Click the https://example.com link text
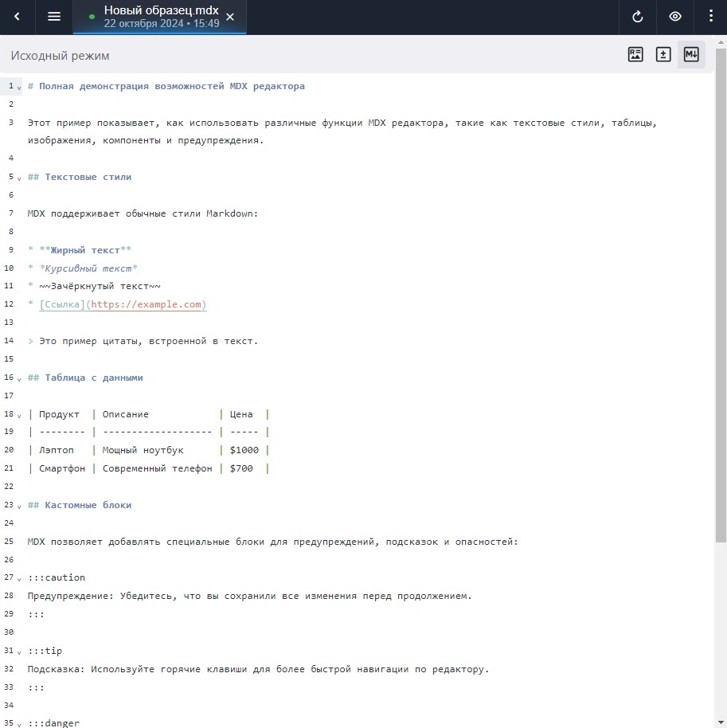 coord(146,304)
